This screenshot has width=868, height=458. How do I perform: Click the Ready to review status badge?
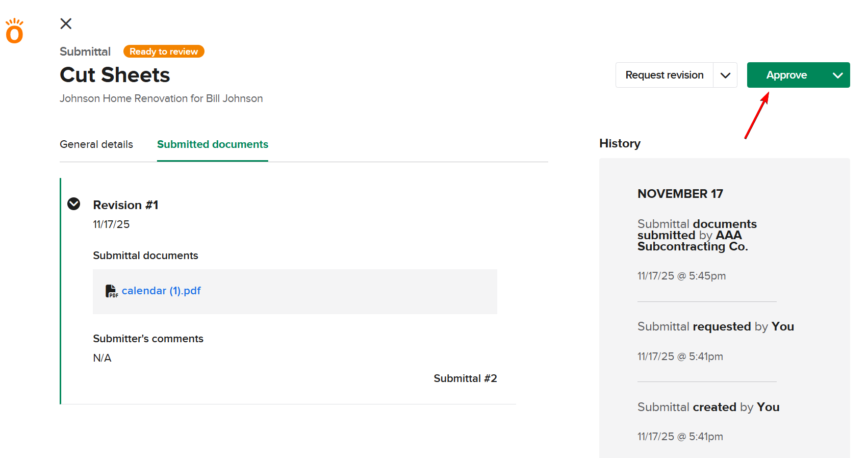pos(164,52)
